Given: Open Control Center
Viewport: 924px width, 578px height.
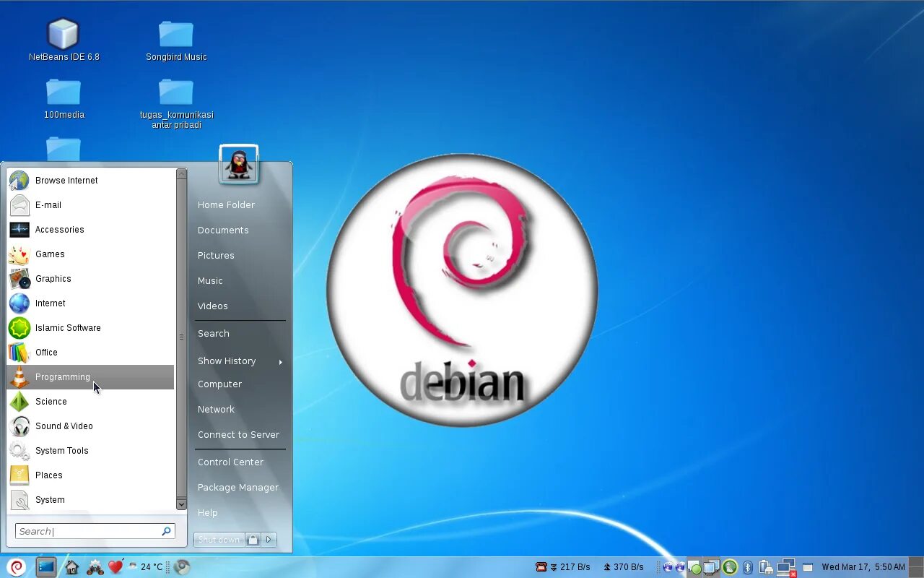Looking at the screenshot, I should (x=230, y=462).
